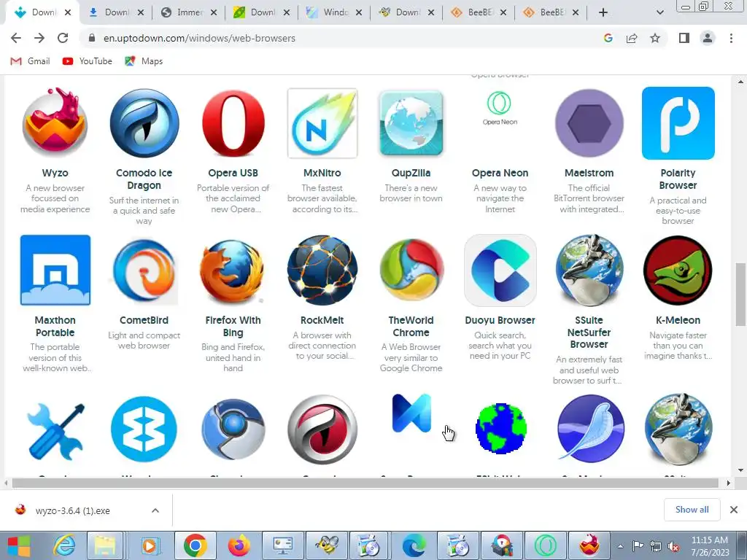The height and width of the screenshot is (560, 747).
Task: Open the Maps bookmark
Action: coord(144,61)
